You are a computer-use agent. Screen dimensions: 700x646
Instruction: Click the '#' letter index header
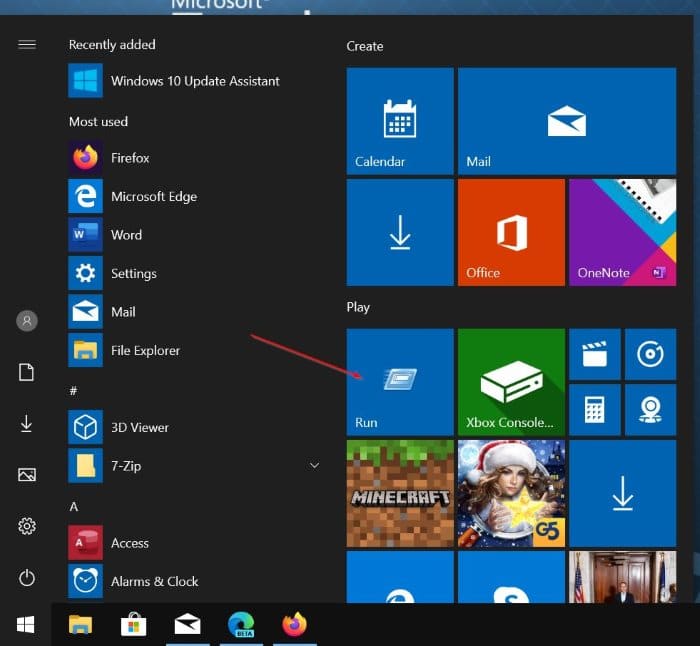click(x=74, y=391)
